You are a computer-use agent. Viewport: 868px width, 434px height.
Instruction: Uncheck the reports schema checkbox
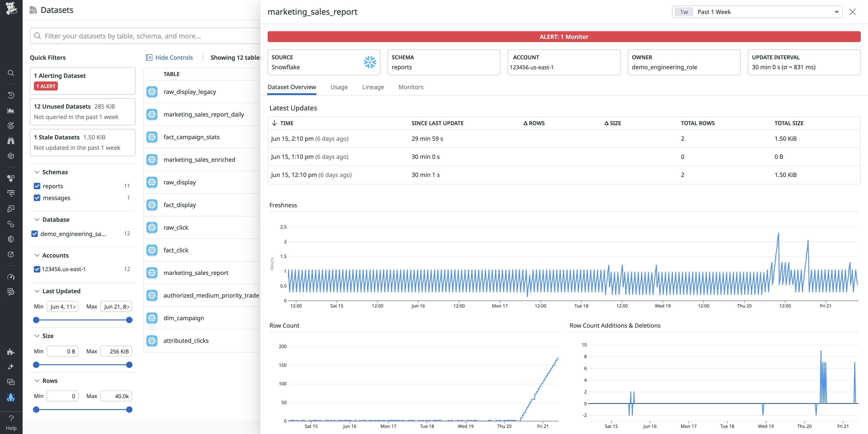pyautogui.click(x=37, y=186)
